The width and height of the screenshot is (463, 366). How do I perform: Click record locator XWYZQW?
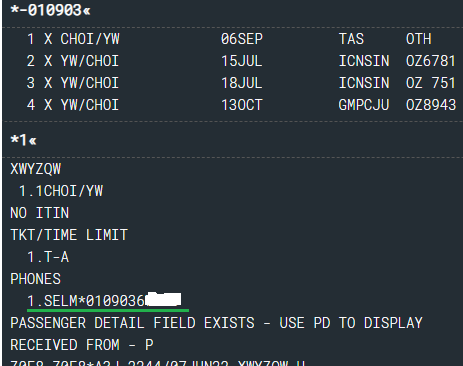[x=36, y=169]
